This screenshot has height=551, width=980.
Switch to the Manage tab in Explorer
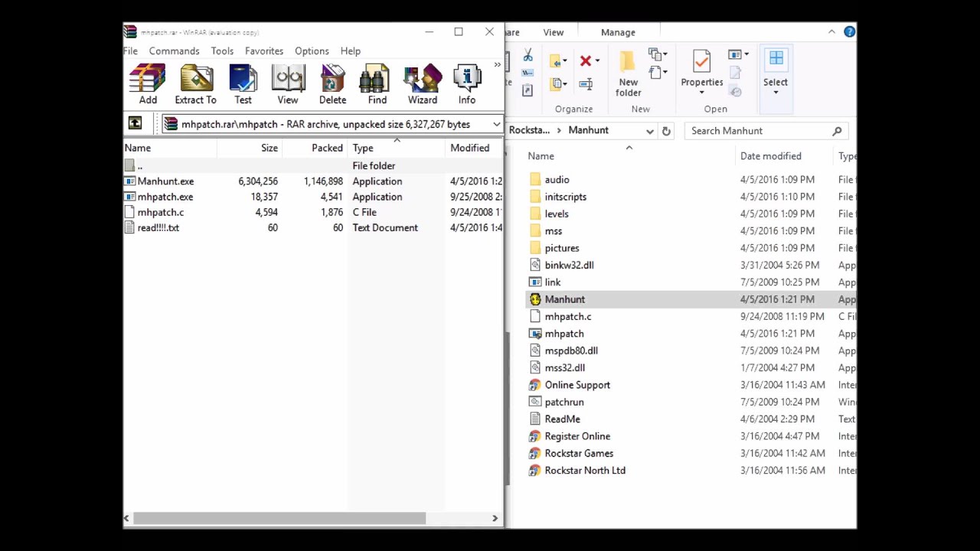click(618, 32)
